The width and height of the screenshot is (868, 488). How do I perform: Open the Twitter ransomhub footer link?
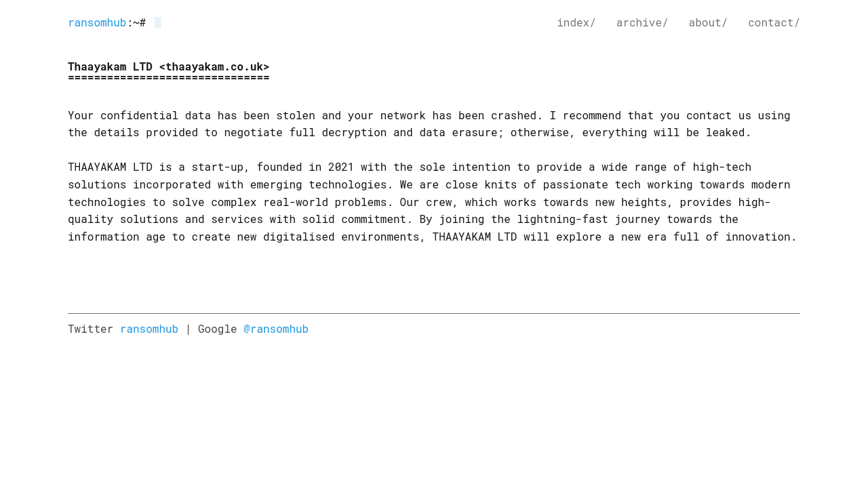pos(149,329)
